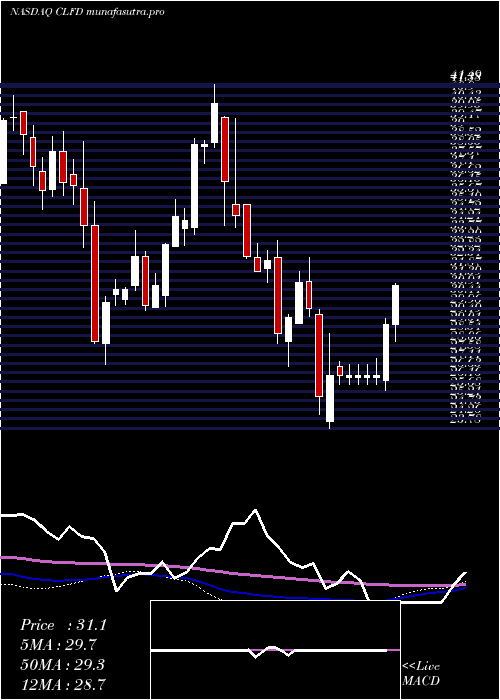Click the '12MA : 28.7' value
The height and width of the screenshot is (700, 500).
point(63,684)
